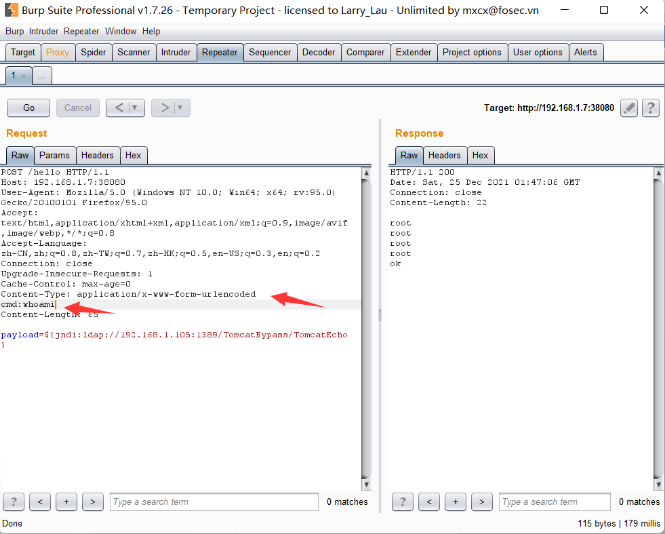Switch to the Decoder tab
Image resolution: width=665 pixels, height=534 pixels.
pyautogui.click(x=319, y=52)
